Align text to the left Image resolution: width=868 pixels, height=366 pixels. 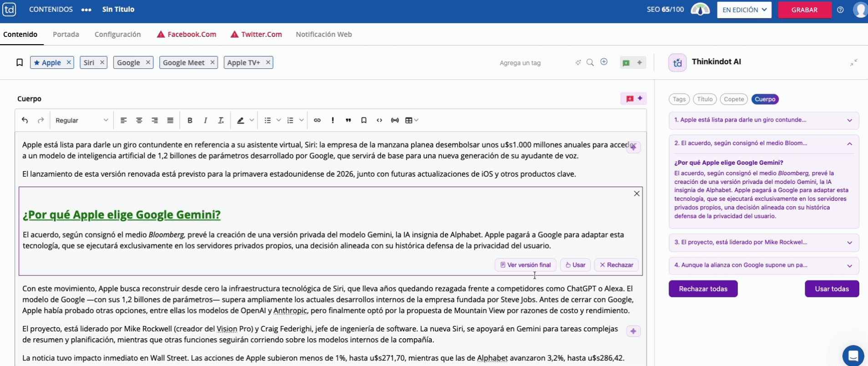[x=123, y=120]
